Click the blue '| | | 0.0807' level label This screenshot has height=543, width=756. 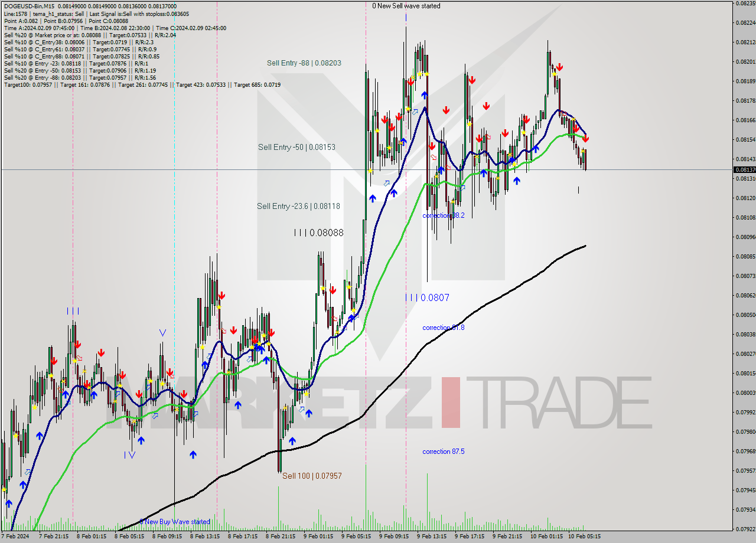428,297
